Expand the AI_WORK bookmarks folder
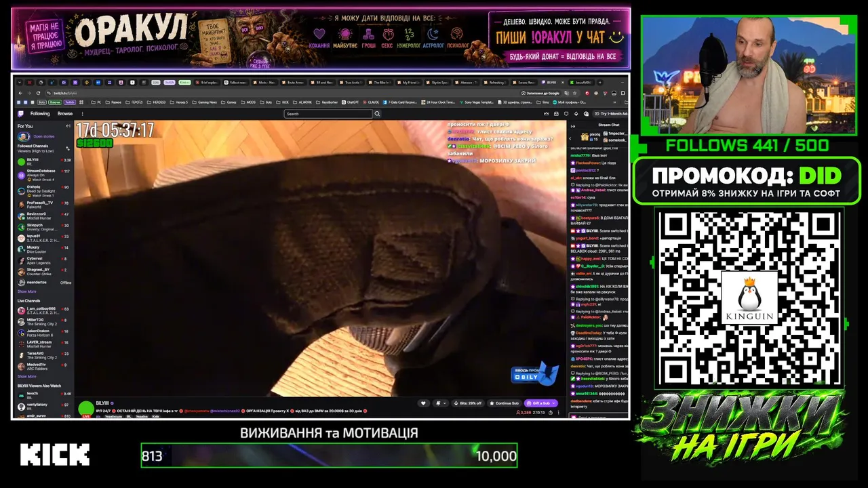868x488 pixels. point(302,102)
